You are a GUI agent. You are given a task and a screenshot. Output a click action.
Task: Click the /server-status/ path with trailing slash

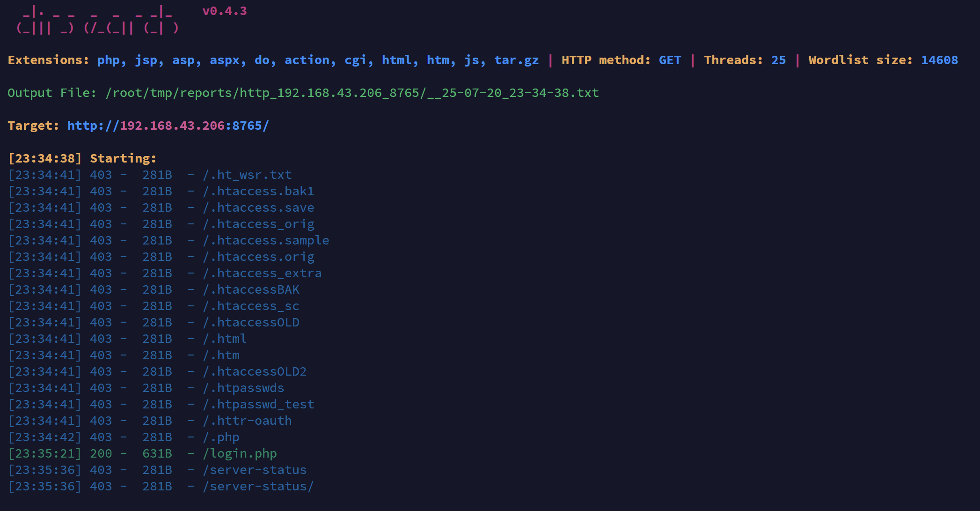point(258,486)
